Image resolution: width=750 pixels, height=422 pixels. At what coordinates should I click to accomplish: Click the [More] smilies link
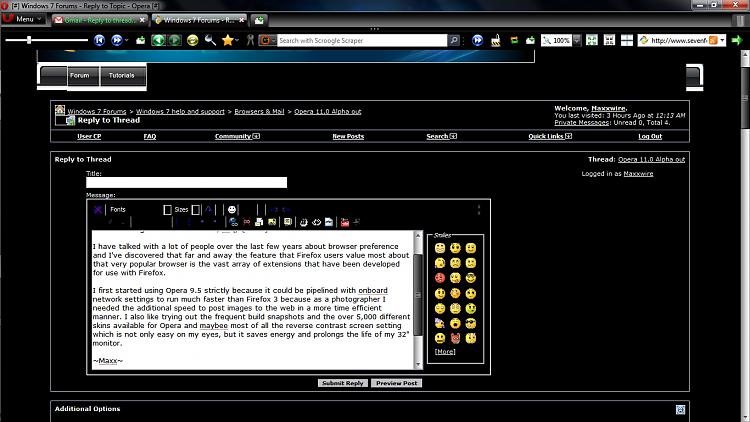click(x=445, y=352)
